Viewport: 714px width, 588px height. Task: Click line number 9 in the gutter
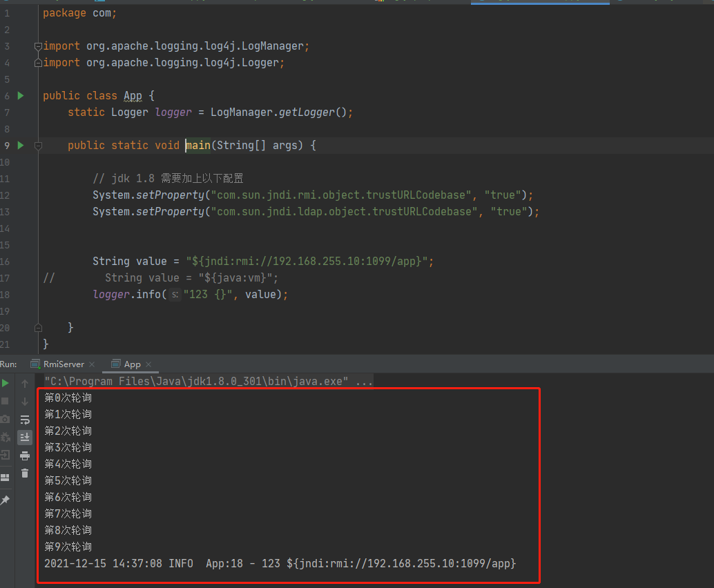point(7,146)
